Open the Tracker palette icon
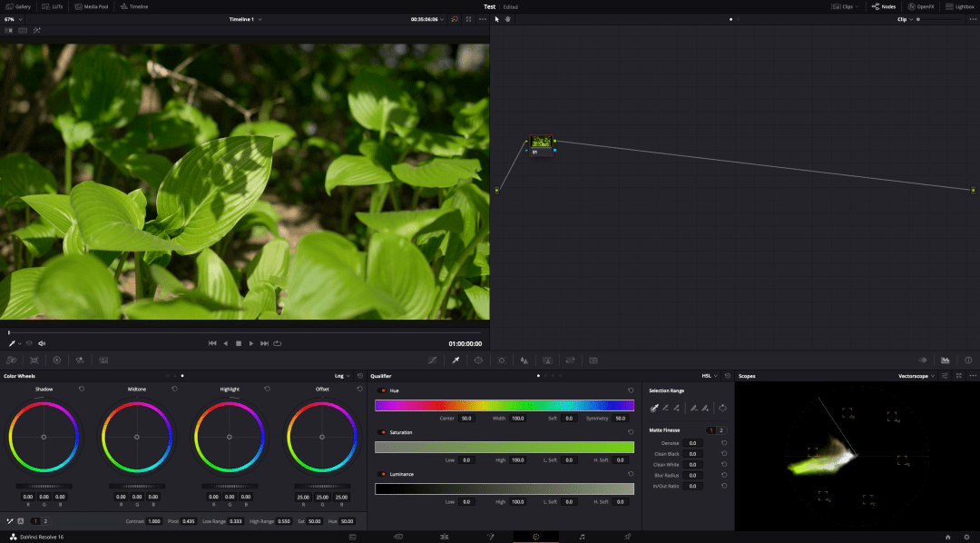 tap(501, 360)
